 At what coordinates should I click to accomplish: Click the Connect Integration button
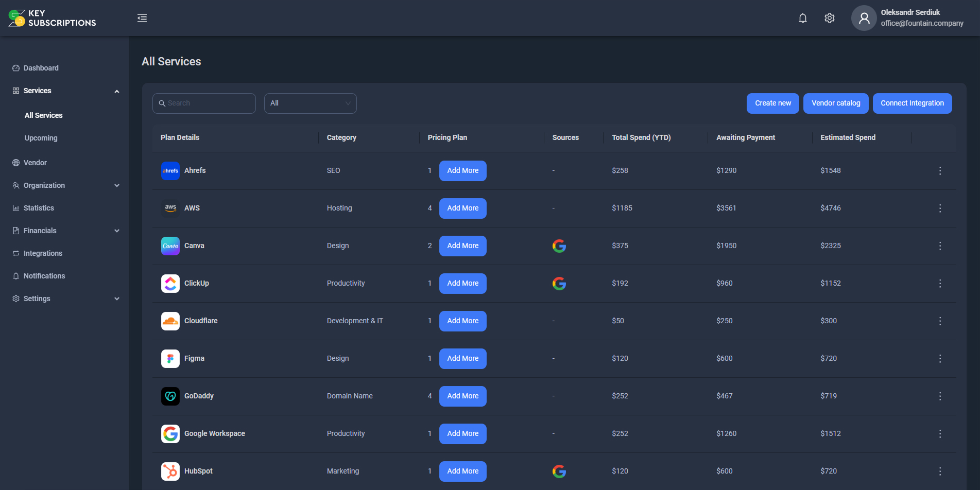[913, 103]
